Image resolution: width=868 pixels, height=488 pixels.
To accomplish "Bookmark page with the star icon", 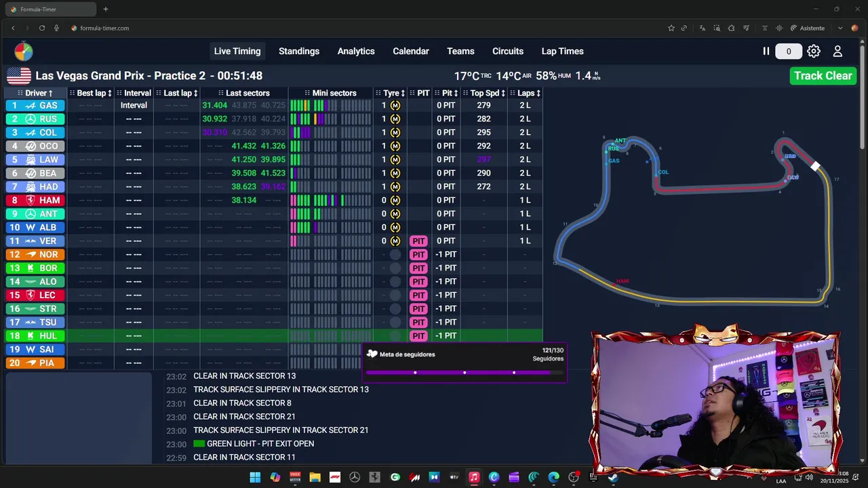I will point(671,28).
